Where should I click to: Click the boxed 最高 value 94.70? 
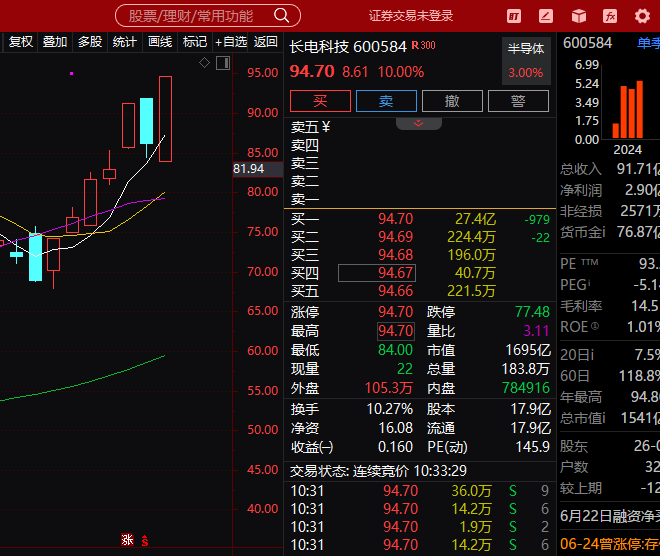point(396,331)
